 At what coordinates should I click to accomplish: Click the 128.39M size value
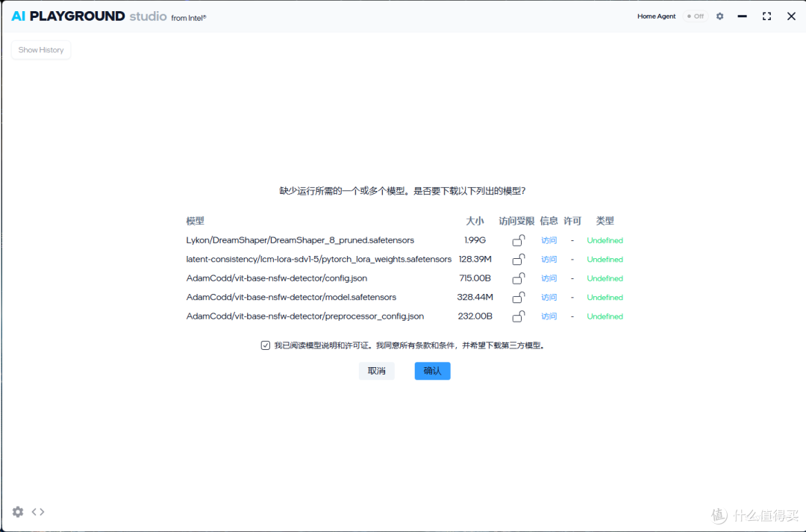point(475,259)
